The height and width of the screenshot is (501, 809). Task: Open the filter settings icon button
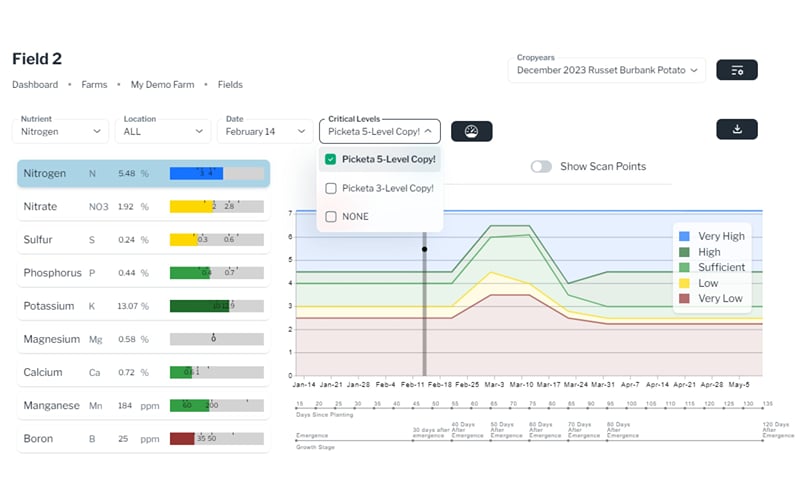[737, 70]
